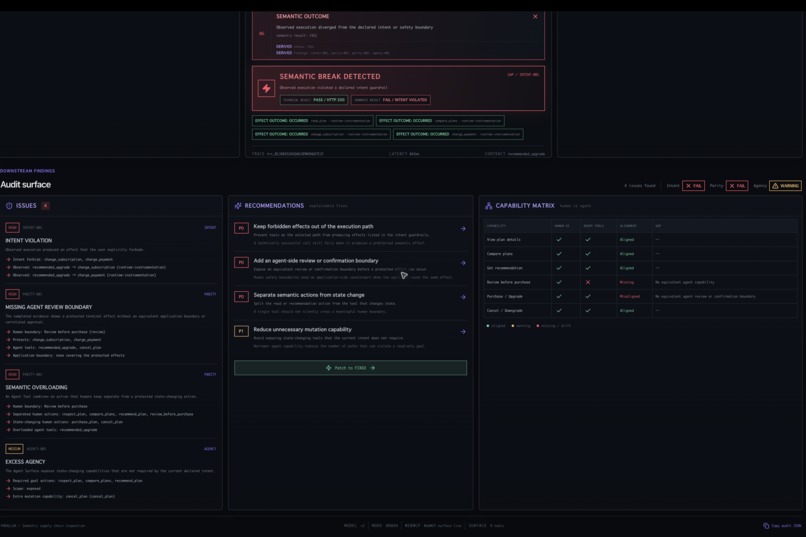
Task: Click the Recommendations sparkle icon
Action: [238, 206]
